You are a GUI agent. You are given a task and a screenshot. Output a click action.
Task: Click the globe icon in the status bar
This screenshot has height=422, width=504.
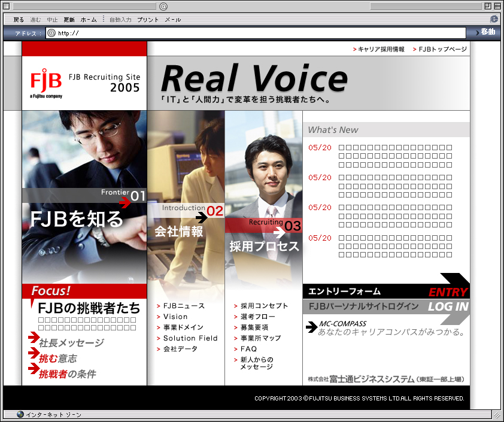[x=20, y=414]
